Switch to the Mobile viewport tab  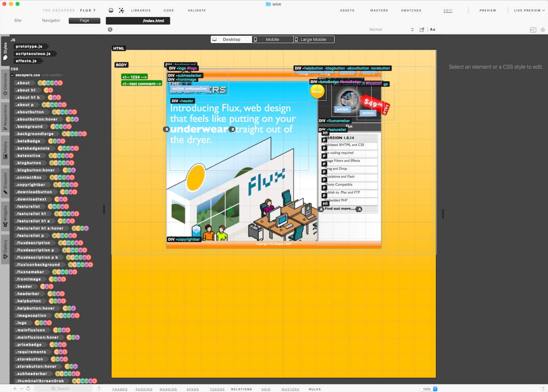[272, 39]
